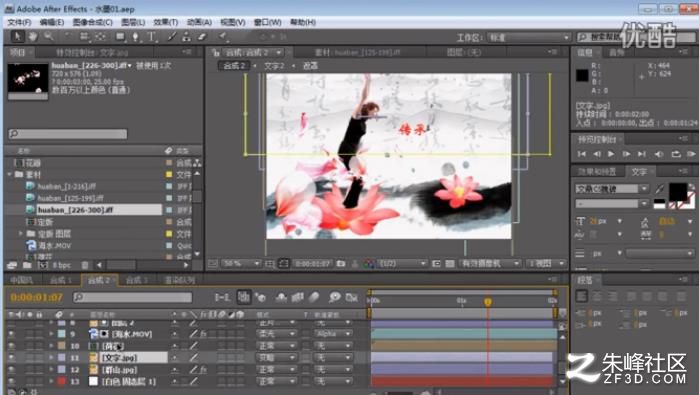Switch to the 合成 1 timeline tab
This screenshot has width=699, height=395.
(61, 280)
